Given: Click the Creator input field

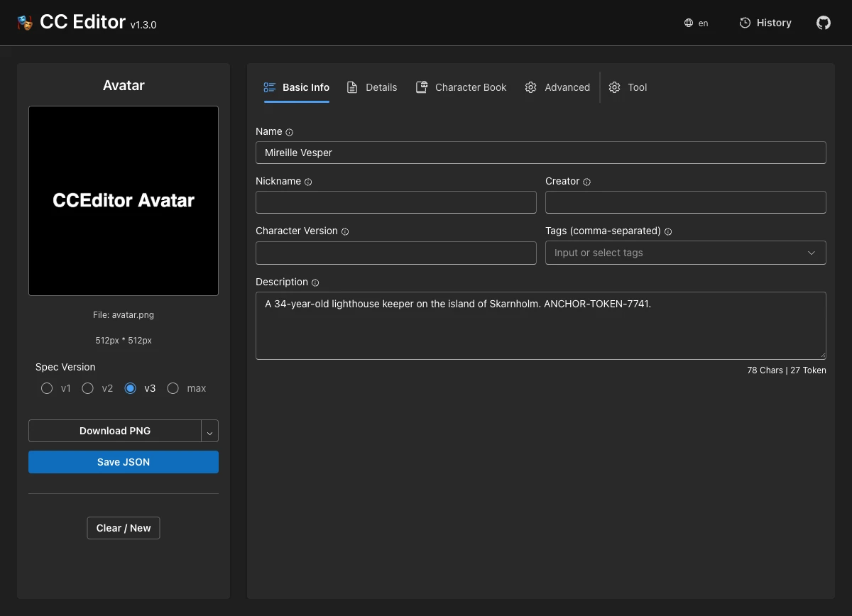Looking at the screenshot, I should tap(686, 202).
